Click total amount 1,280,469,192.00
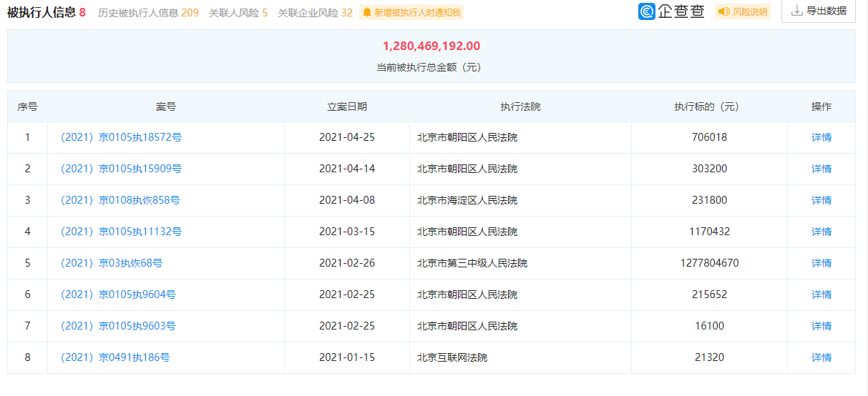The image size is (868, 396). [x=431, y=46]
